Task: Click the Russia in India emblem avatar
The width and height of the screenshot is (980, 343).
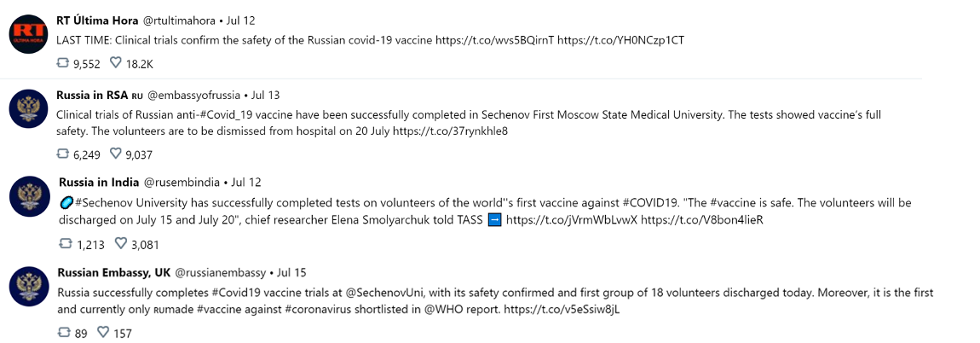Action: pos(29,196)
